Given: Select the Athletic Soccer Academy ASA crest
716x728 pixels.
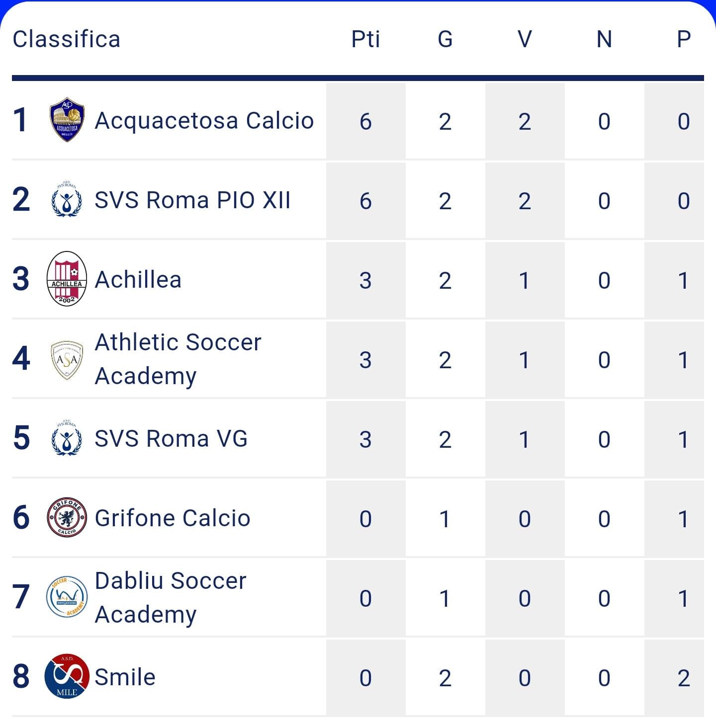Looking at the screenshot, I should [67, 359].
